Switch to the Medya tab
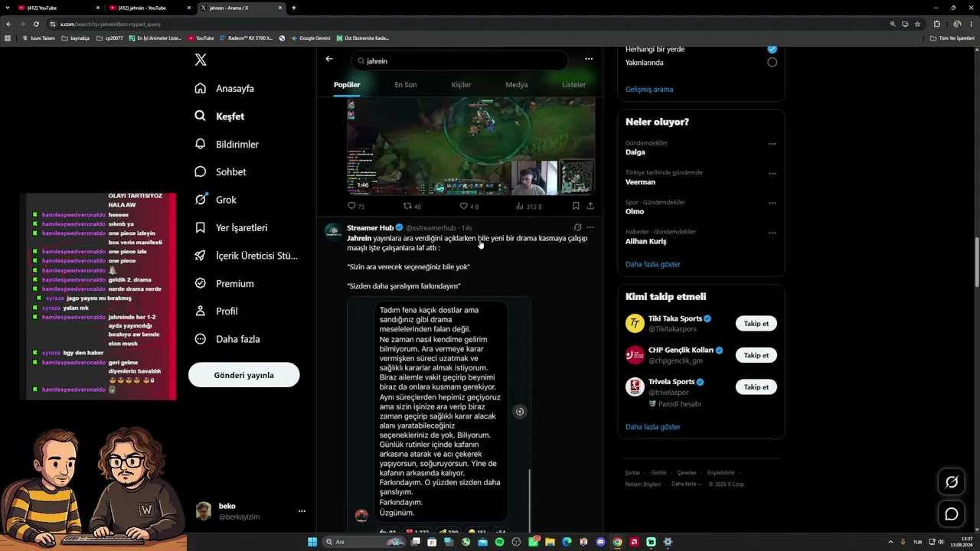The image size is (980, 551). tap(517, 85)
